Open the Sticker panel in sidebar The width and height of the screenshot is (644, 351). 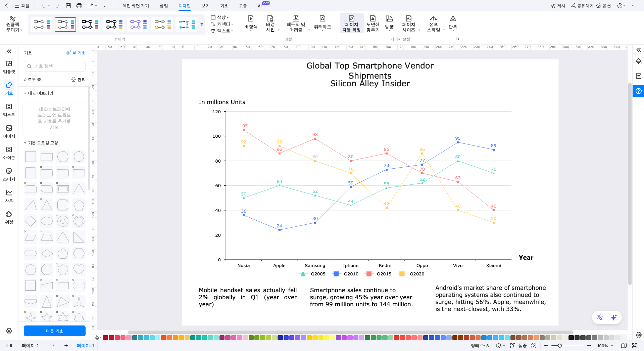tap(9, 174)
